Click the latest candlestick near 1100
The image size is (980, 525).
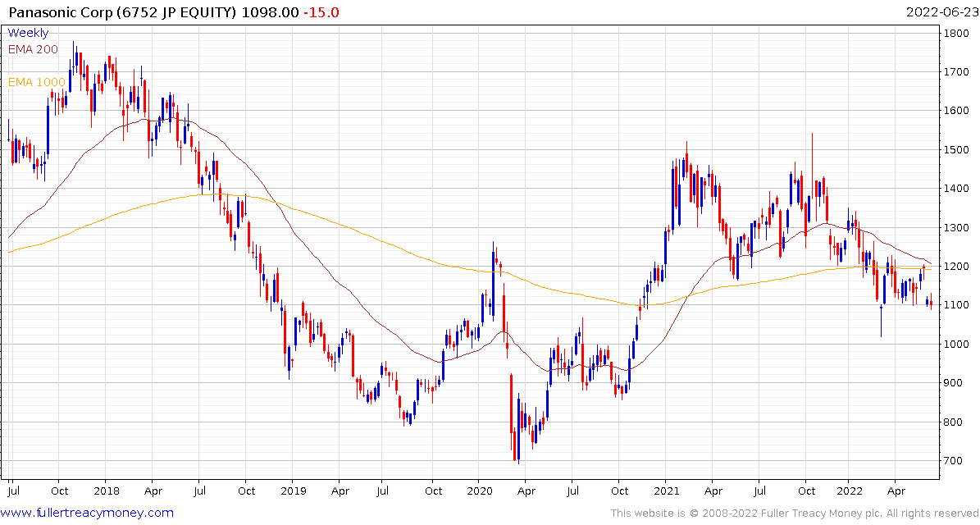tap(931, 301)
